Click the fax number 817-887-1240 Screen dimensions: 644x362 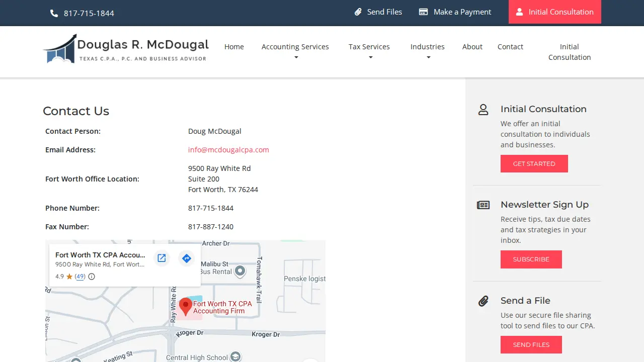211,227
